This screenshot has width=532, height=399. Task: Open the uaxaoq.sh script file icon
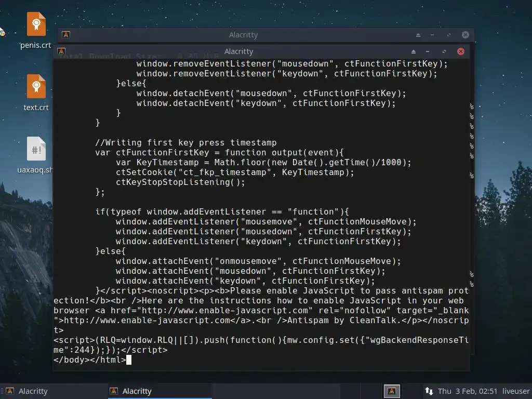[36, 149]
